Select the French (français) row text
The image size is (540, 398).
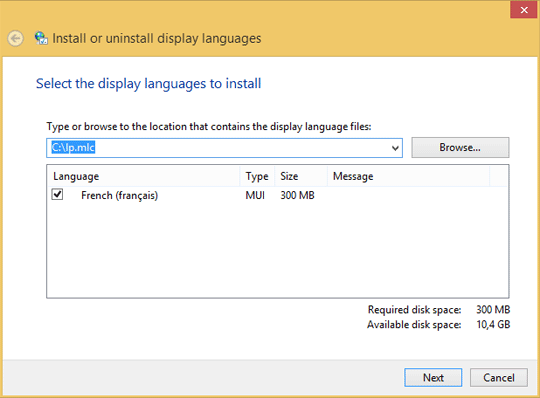click(120, 196)
